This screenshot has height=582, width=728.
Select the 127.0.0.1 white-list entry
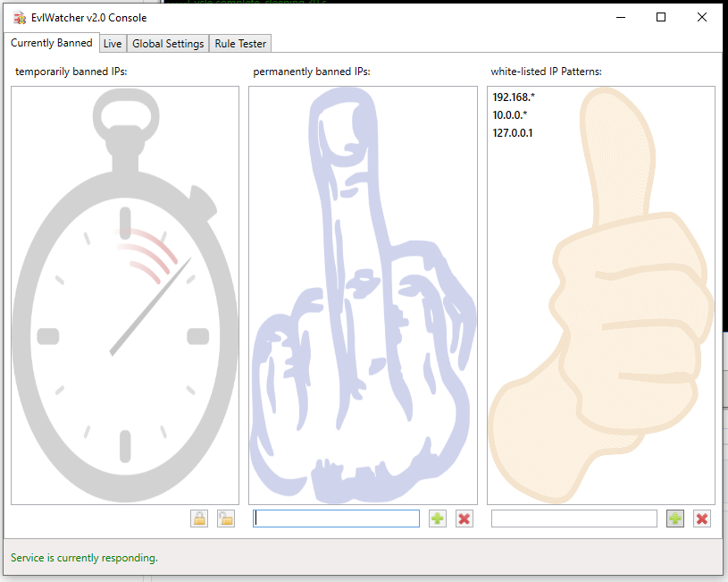[x=513, y=133]
